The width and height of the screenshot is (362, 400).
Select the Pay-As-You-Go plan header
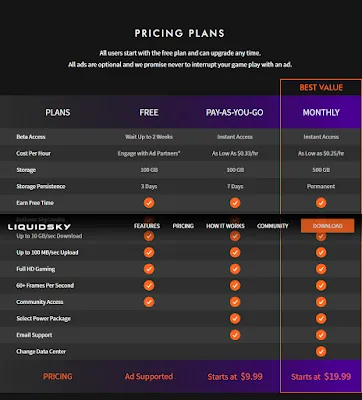coord(235,112)
